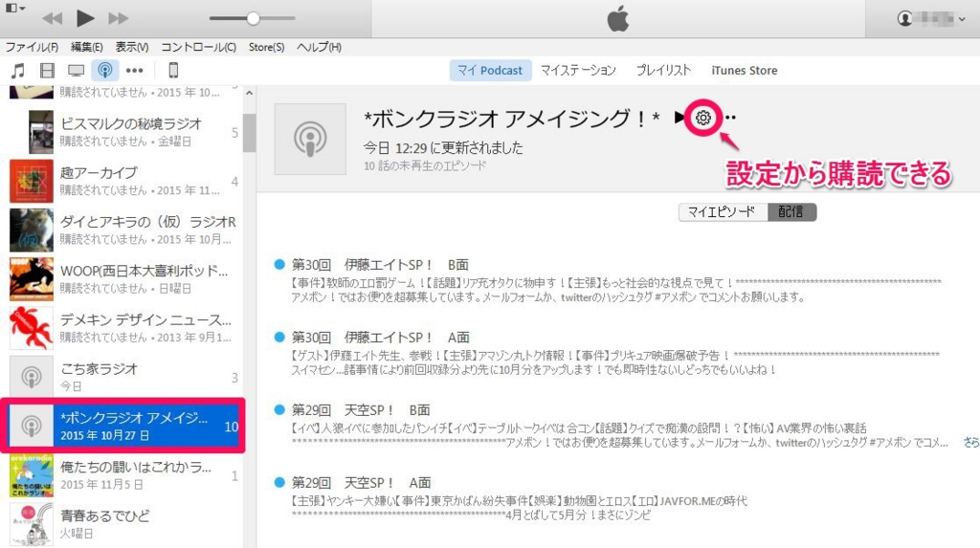Click the ダイとアキラ cat artwork thumbnail

pyautogui.click(x=32, y=230)
